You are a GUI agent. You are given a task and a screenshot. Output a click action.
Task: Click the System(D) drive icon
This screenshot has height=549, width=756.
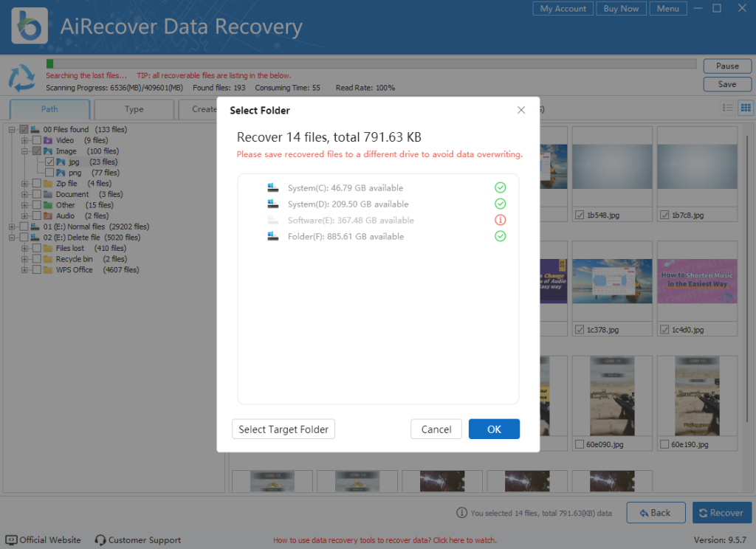tap(273, 204)
